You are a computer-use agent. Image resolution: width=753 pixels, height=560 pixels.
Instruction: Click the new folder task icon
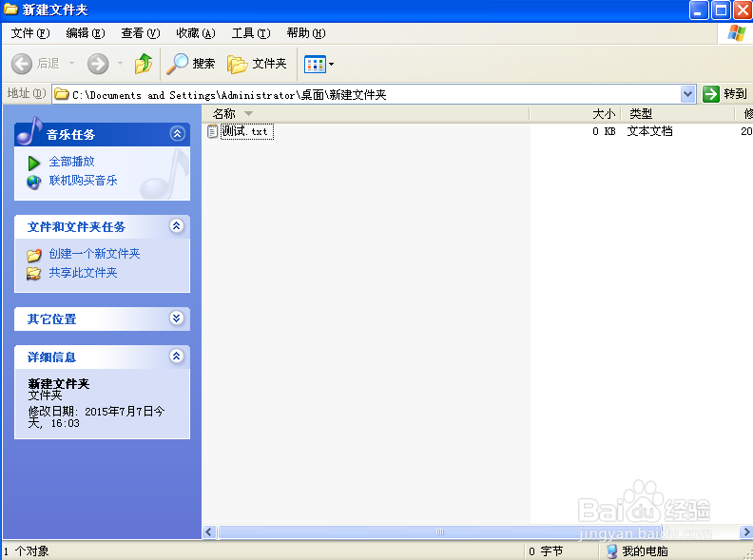(x=33, y=255)
